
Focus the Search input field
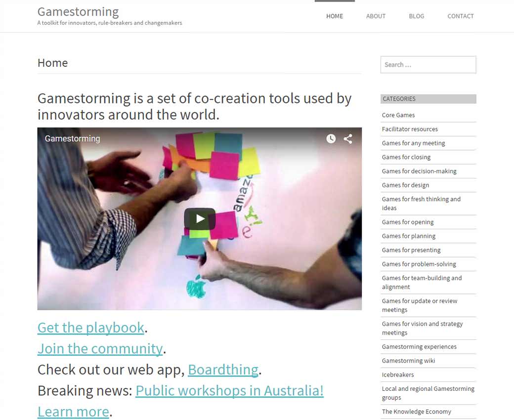pos(428,65)
